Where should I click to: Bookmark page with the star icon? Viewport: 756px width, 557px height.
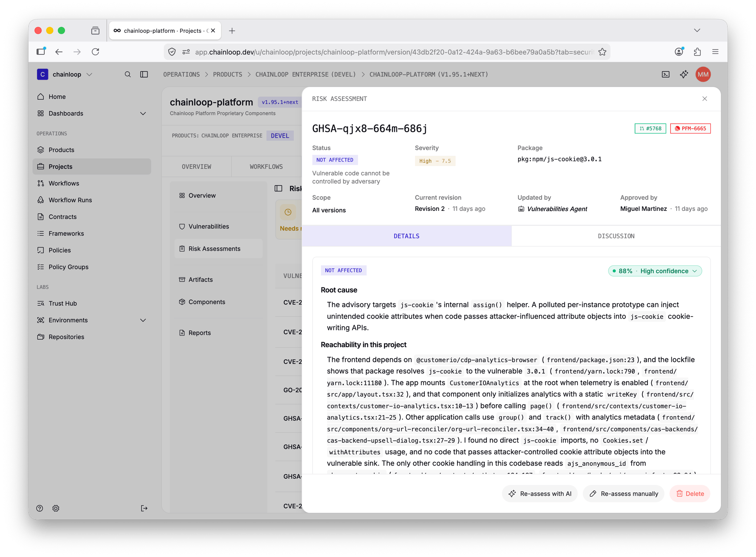pyautogui.click(x=602, y=52)
